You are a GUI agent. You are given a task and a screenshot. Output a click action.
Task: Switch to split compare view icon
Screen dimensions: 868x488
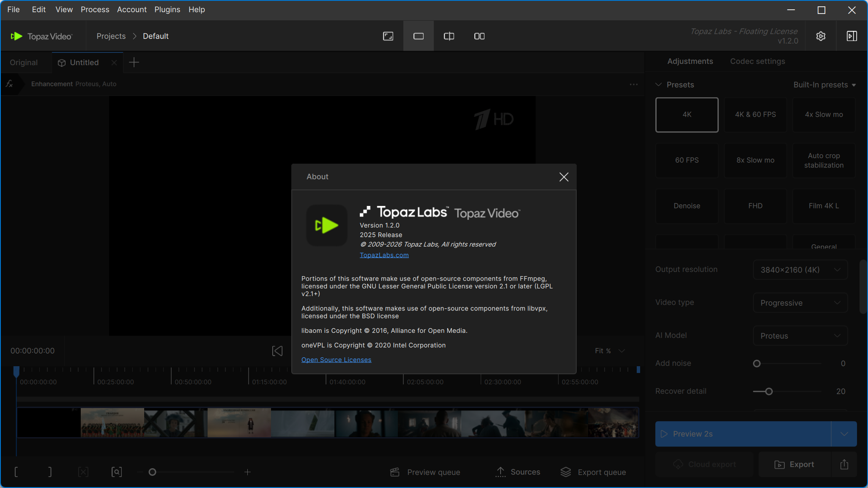pos(449,36)
